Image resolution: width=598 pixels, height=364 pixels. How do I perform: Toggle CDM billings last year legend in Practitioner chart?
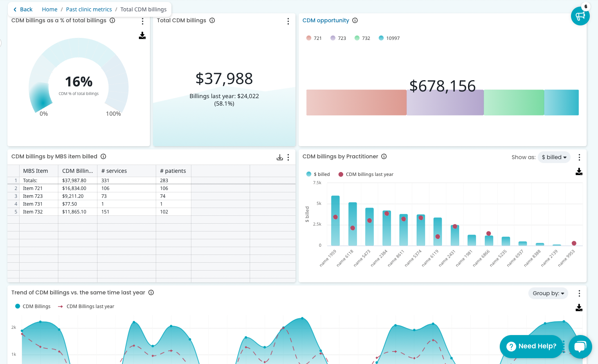pyautogui.click(x=366, y=174)
